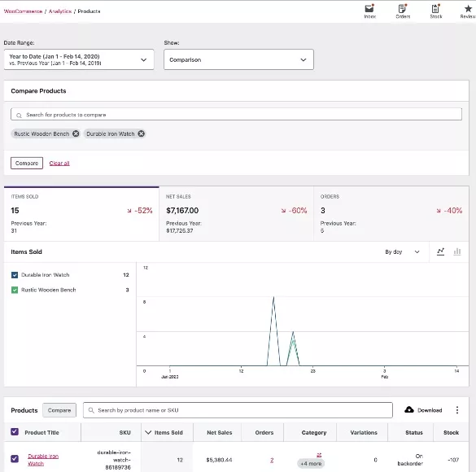This screenshot has width=476, height=472.
Task: Click Compare button under product tags
Action: click(x=27, y=163)
